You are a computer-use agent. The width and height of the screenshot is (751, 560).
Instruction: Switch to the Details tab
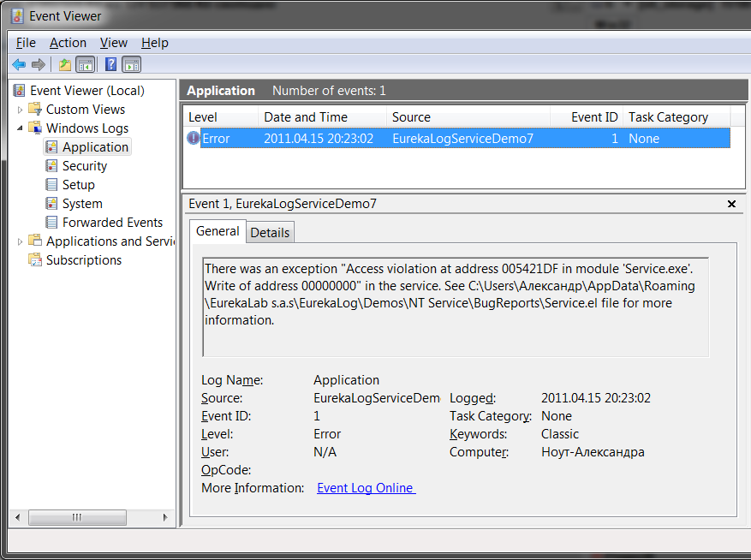[x=270, y=233]
